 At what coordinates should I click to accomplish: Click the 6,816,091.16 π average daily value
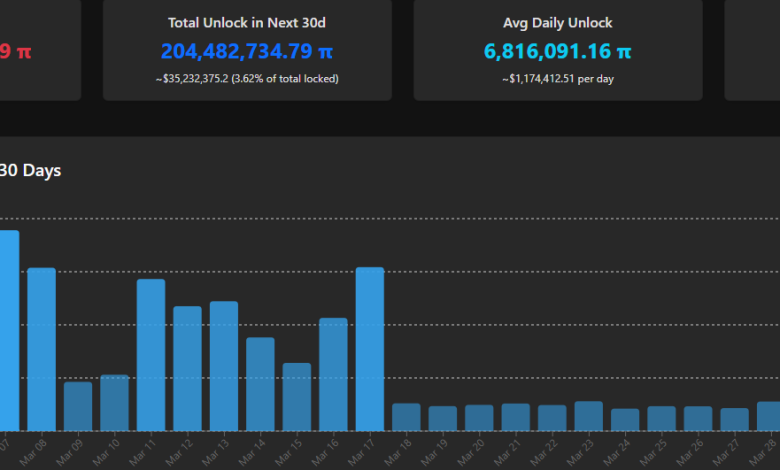(558, 51)
